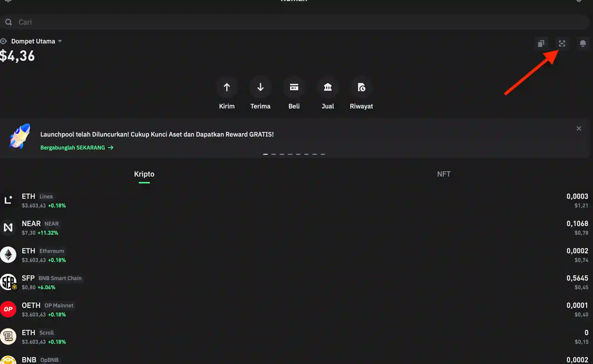The image size is (593, 364).
Task: Click the $0,40 OETH value
Action: coord(581,315)
